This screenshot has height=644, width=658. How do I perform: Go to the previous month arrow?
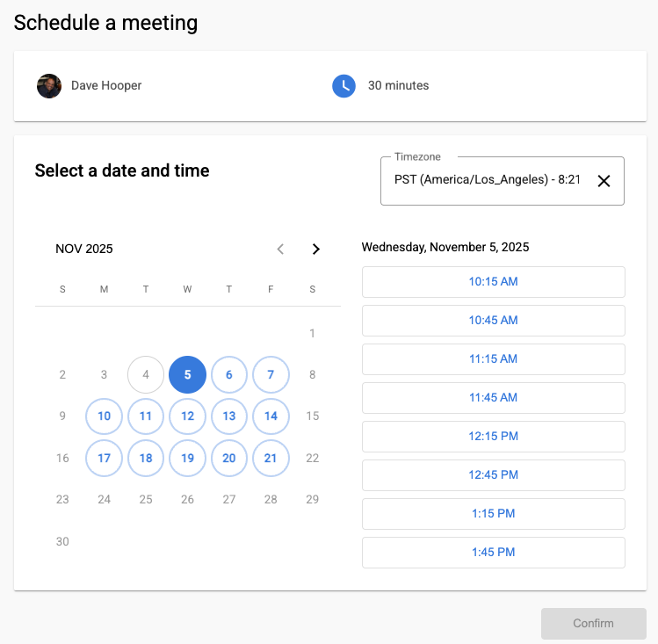pyautogui.click(x=280, y=249)
